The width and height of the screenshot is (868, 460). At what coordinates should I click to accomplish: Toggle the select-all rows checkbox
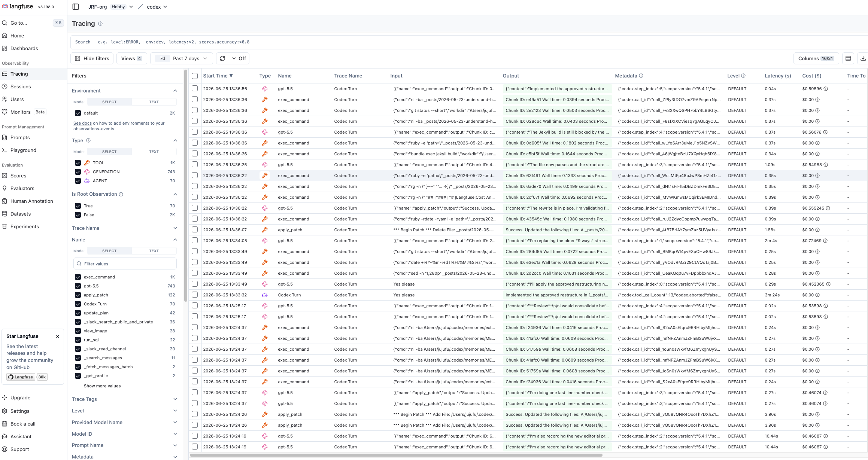[x=195, y=76]
